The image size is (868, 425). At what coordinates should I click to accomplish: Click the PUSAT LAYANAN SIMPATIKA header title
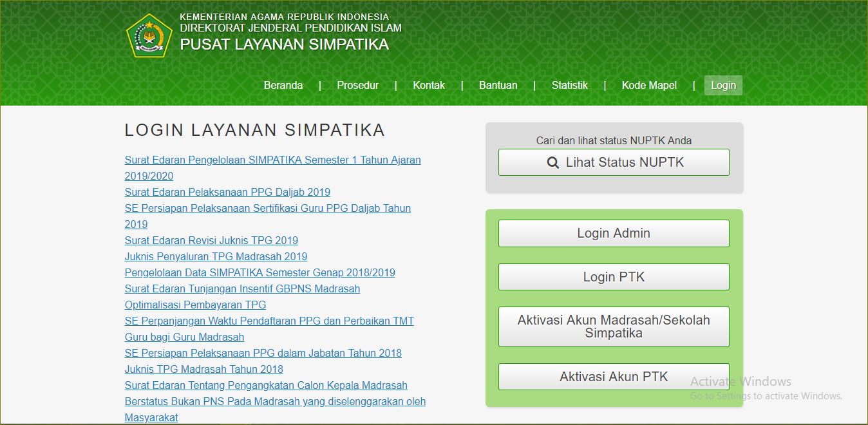click(x=285, y=44)
